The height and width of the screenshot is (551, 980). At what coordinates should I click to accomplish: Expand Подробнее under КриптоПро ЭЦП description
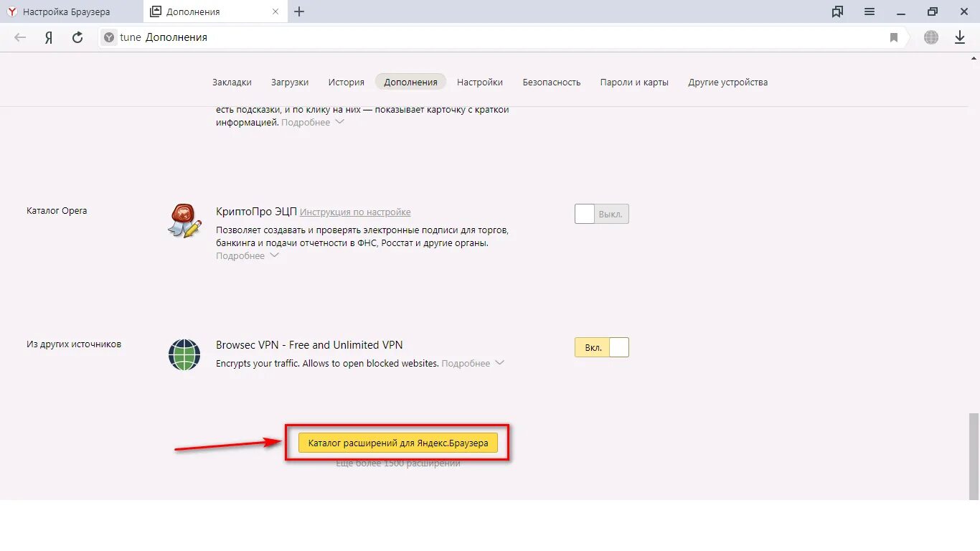[247, 256]
